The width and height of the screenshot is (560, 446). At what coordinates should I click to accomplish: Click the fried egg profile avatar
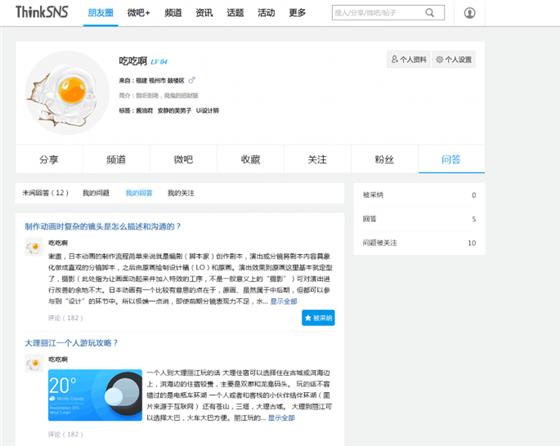[67, 93]
